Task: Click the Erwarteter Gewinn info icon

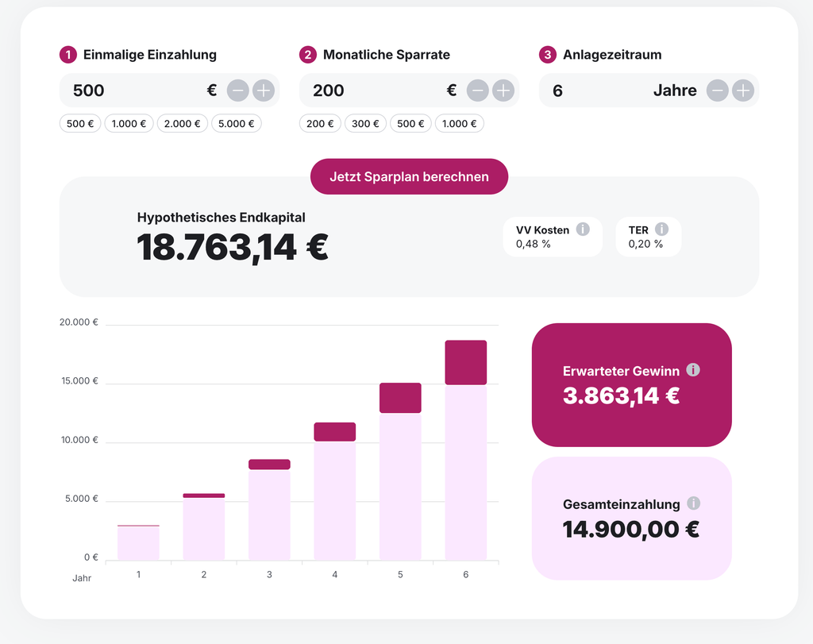Action: (x=693, y=369)
